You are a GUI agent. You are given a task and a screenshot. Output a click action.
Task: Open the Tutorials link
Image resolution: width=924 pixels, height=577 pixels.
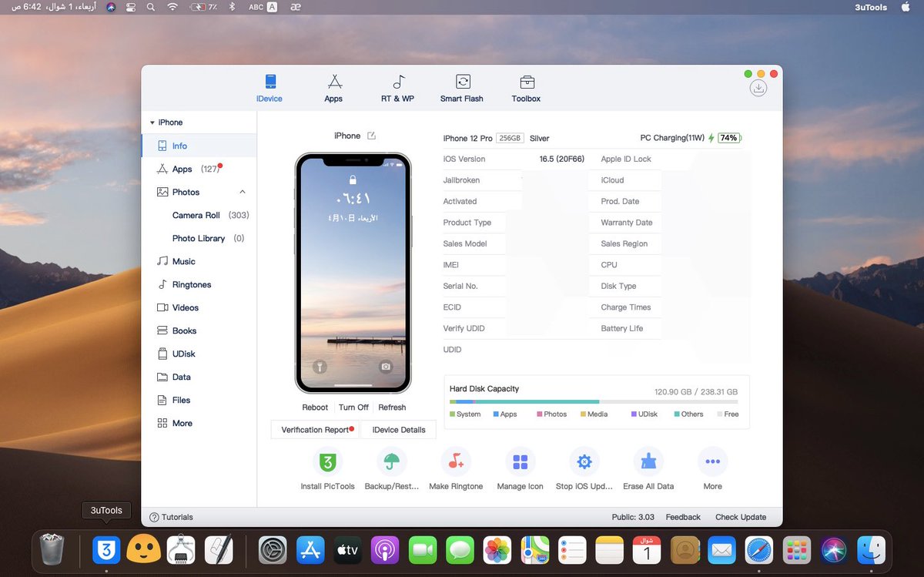pyautogui.click(x=171, y=517)
